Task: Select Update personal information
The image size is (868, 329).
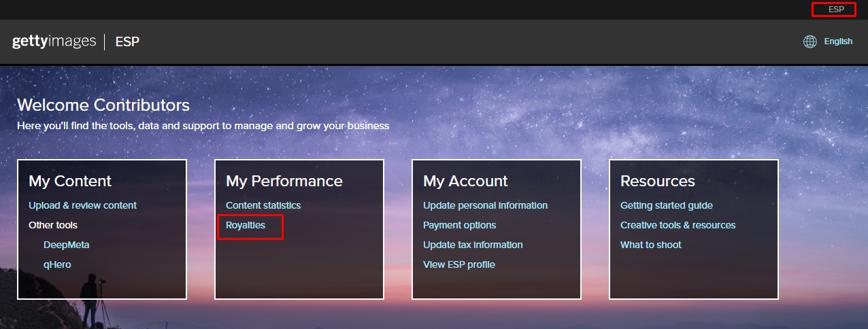Action: (x=485, y=205)
